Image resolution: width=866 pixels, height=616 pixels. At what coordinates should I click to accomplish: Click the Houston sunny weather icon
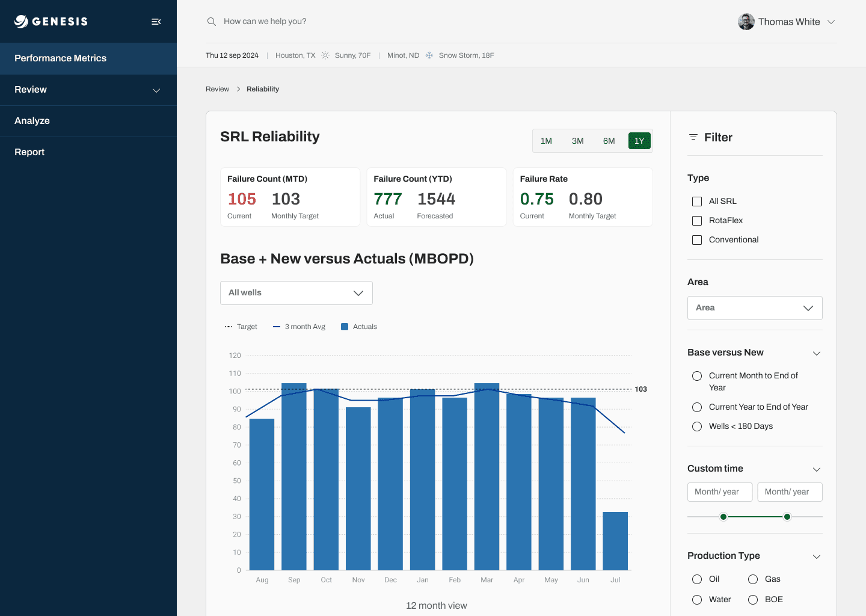tap(325, 55)
